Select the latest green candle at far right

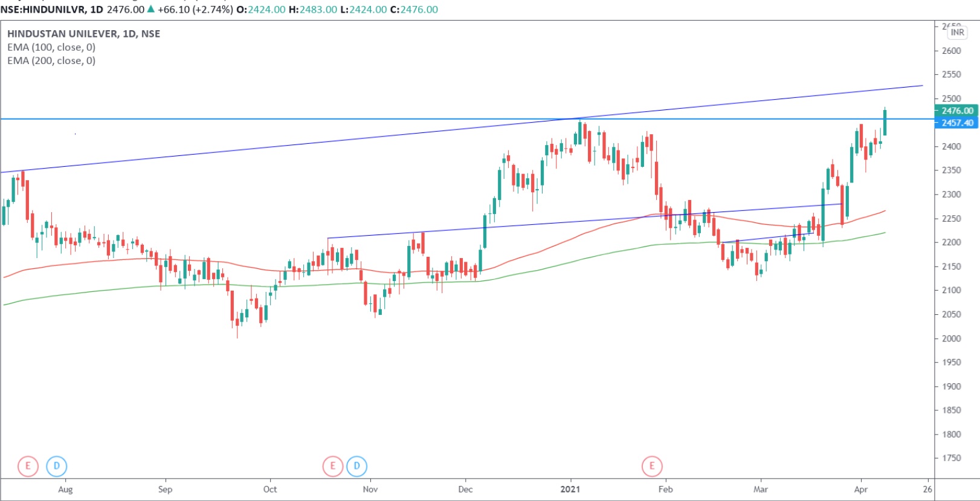click(885, 123)
